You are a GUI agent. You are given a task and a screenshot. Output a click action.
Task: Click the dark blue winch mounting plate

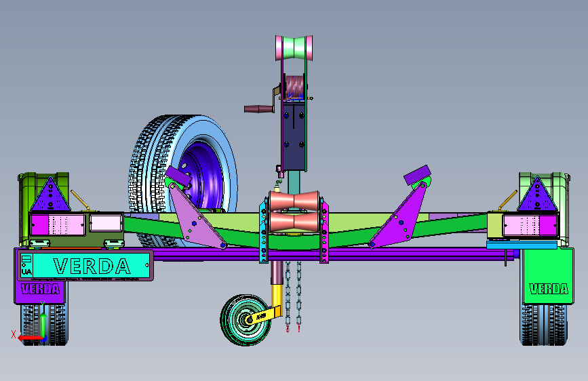[294, 137]
